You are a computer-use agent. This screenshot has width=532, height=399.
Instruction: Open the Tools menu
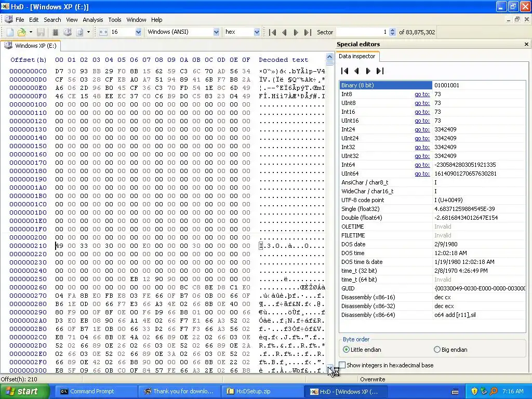[115, 20]
